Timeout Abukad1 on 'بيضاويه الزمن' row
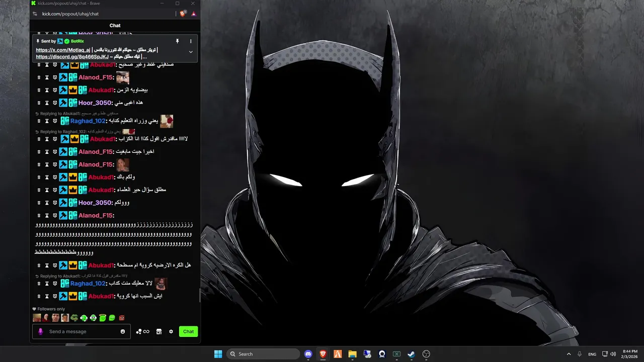The height and width of the screenshot is (362, 644). [x=47, y=90]
